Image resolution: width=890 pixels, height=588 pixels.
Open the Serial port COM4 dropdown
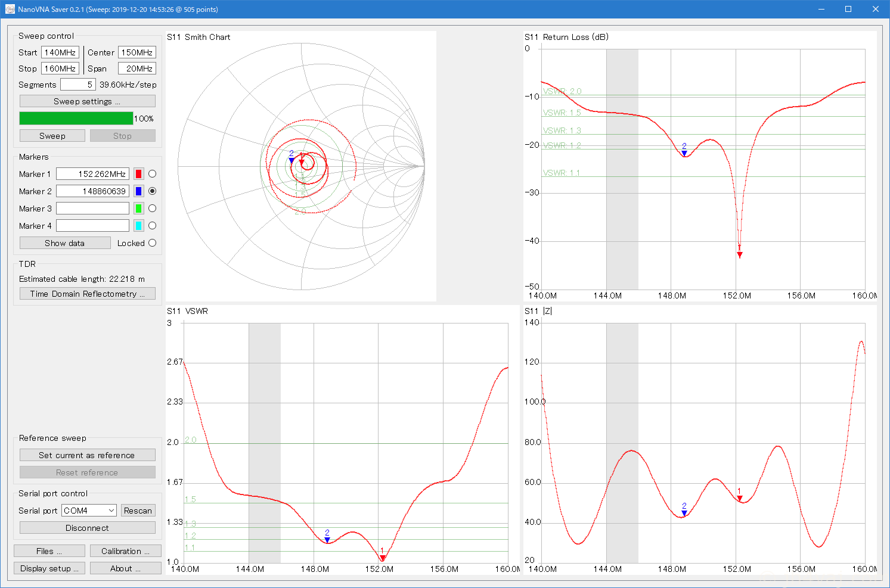pyautogui.click(x=89, y=511)
